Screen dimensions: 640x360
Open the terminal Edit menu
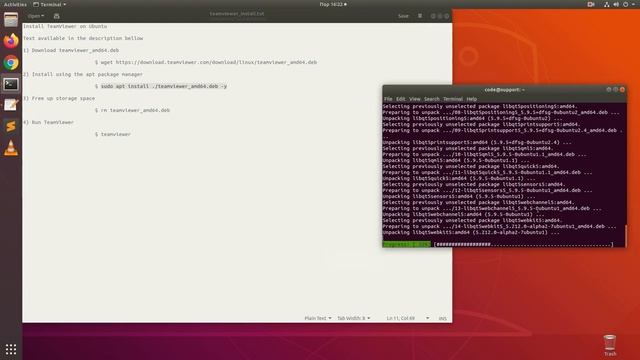coord(401,99)
